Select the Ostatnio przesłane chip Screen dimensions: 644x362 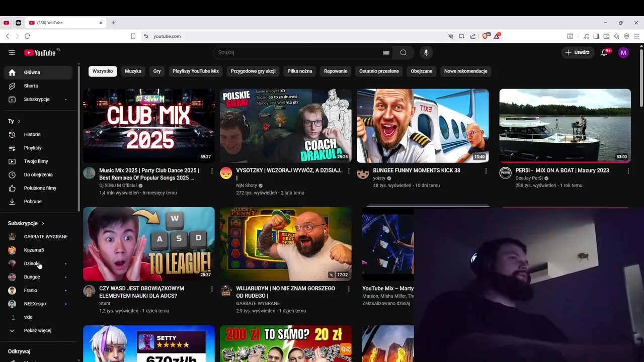(379, 71)
